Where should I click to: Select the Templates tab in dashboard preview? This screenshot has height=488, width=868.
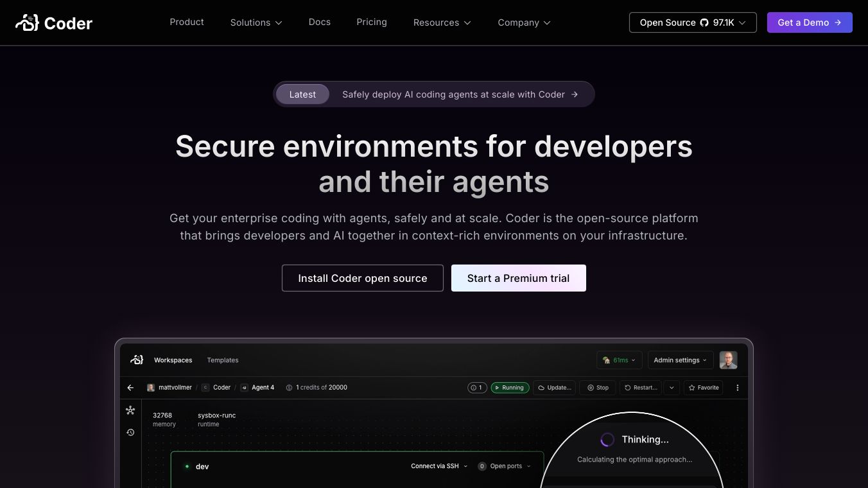click(223, 360)
